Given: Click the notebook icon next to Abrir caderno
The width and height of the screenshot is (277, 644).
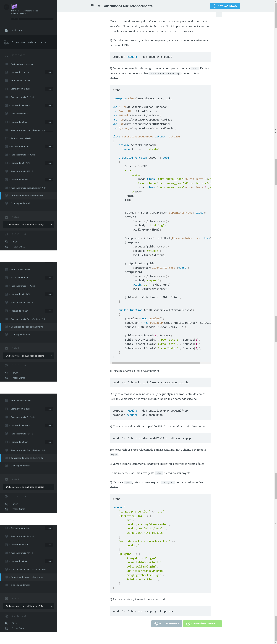Looking at the screenshot, I should click(x=6, y=31).
